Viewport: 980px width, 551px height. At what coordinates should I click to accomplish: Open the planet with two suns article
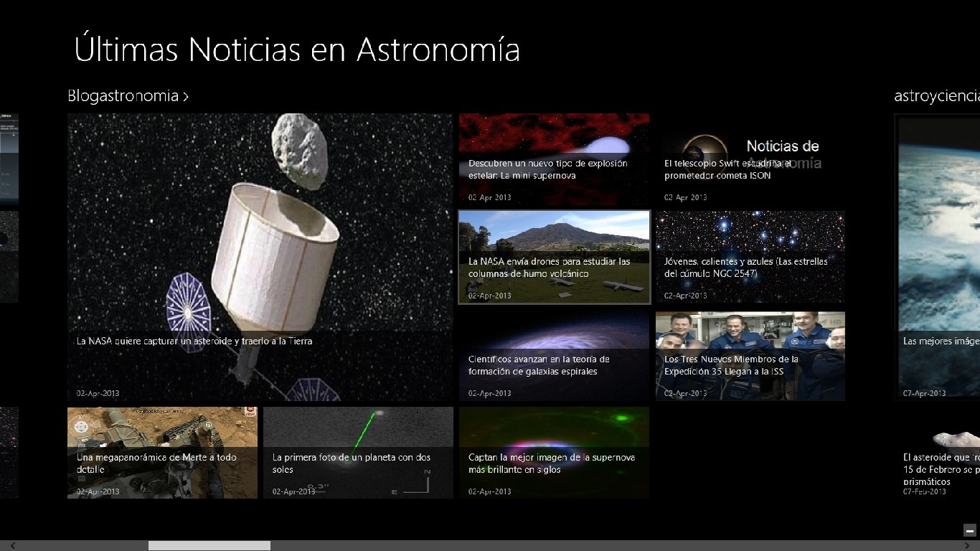coord(358,453)
